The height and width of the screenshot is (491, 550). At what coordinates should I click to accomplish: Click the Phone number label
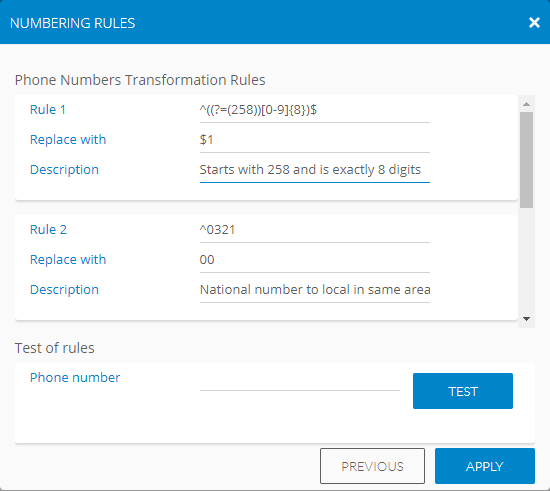point(75,378)
